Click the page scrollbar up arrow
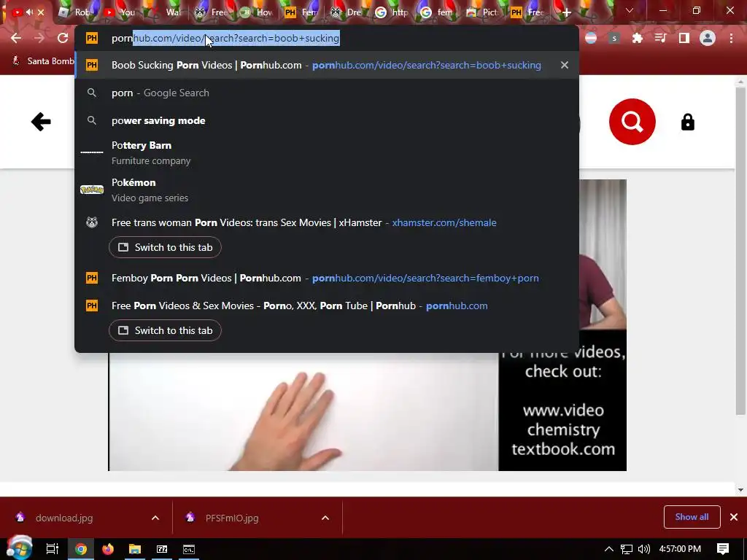 pos(740,82)
